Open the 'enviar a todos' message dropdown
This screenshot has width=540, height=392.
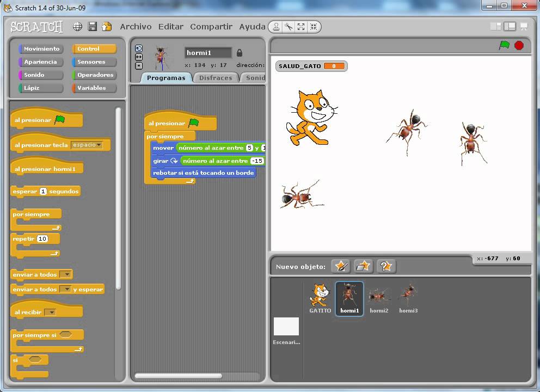[65, 274]
